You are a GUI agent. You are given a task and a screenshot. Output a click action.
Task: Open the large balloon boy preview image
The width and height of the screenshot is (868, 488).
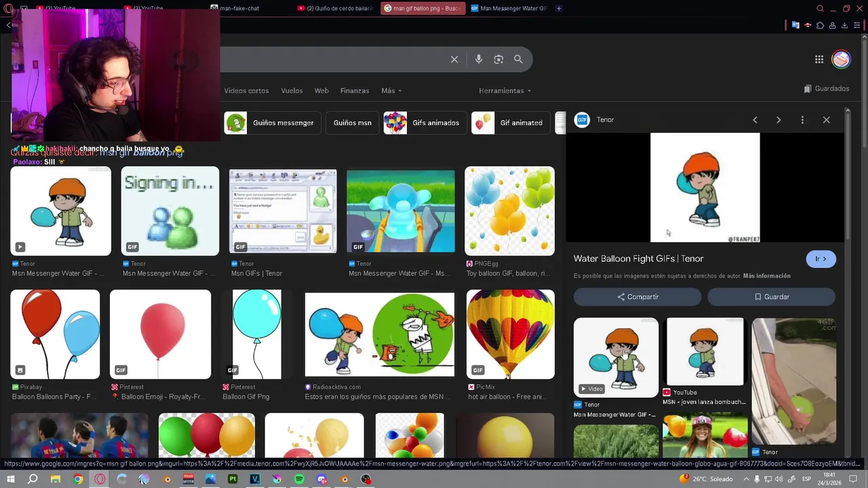tap(705, 188)
